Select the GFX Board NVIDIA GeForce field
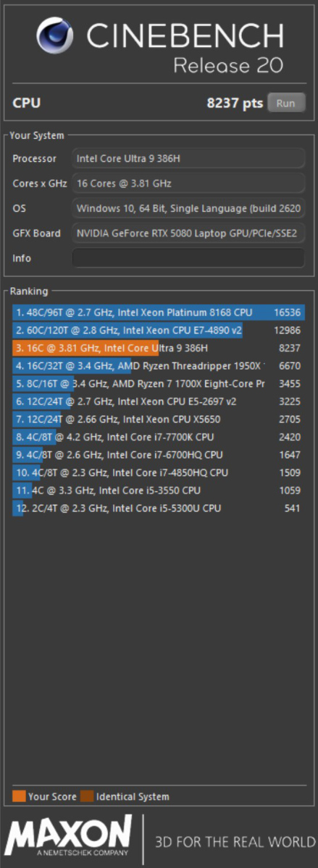 (188, 234)
